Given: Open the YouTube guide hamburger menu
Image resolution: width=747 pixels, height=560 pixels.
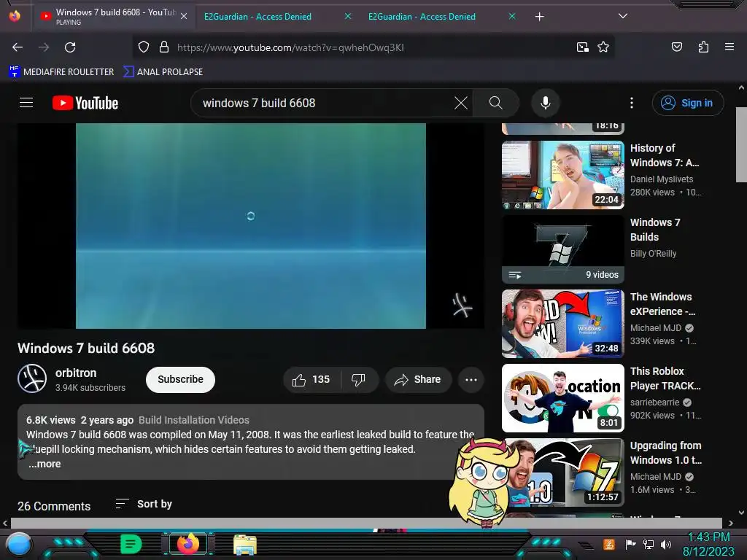Looking at the screenshot, I should pyautogui.click(x=26, y=103).
